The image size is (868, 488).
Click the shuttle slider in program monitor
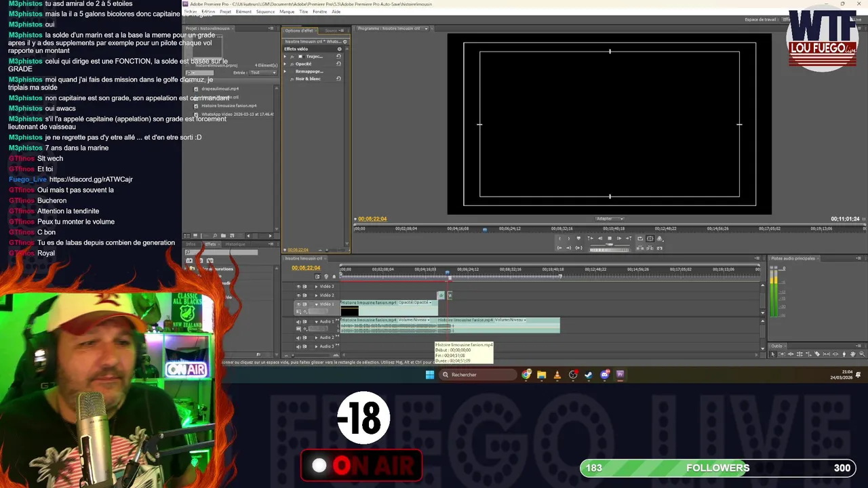point(609,244)
